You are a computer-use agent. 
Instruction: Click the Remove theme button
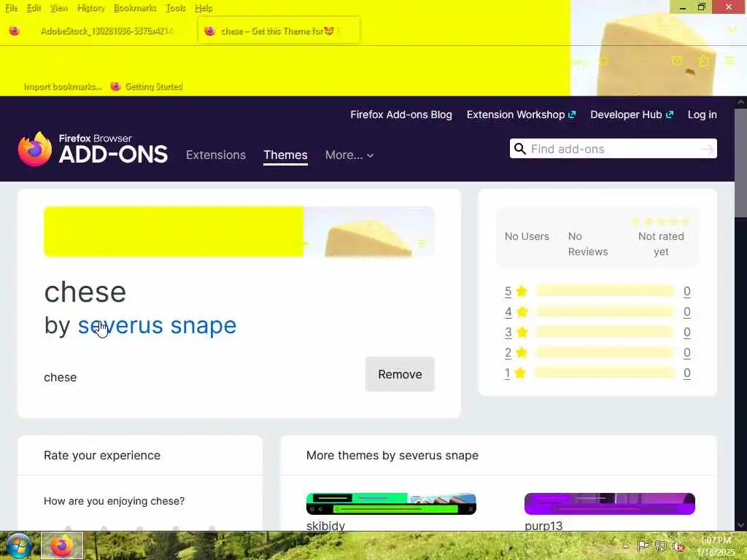[x=400, y=374]
